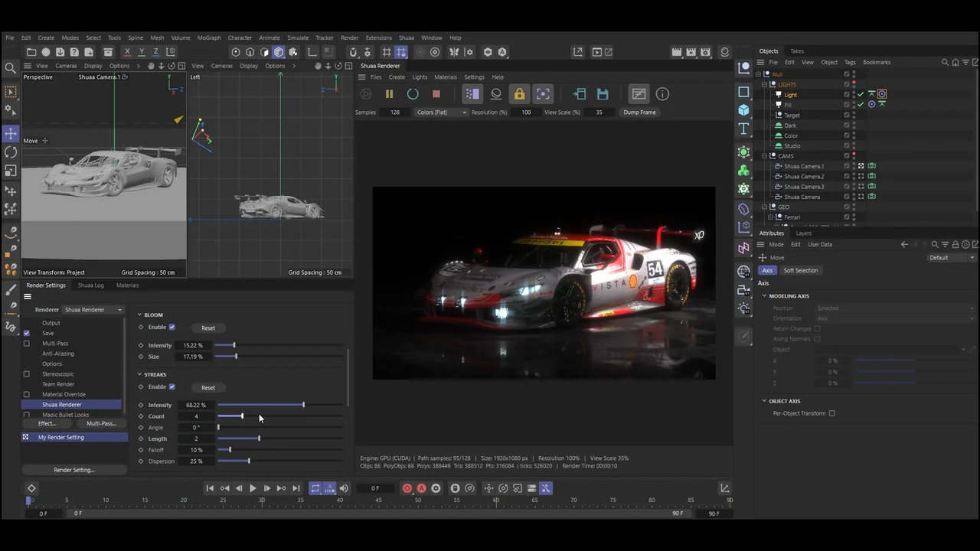Enable autokeying button in timeline
The width and height of the screenshot is (980, 551).
pyautogui.click(x=421, y=488)
